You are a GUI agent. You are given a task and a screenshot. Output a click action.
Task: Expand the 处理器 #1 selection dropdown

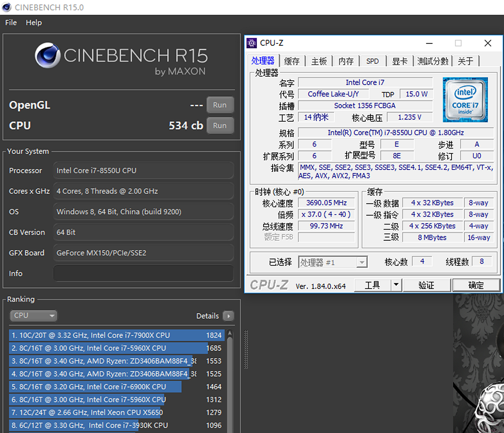tap(361, 262)
